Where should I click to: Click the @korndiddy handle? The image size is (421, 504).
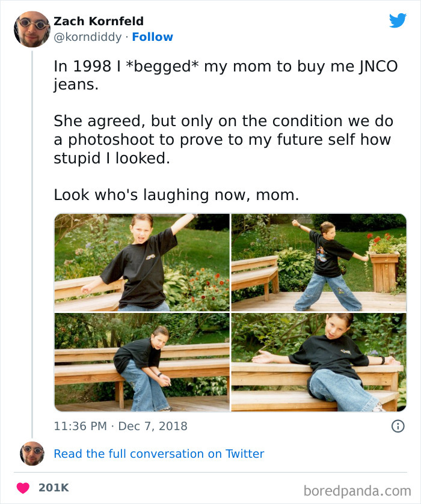point(88,37)
